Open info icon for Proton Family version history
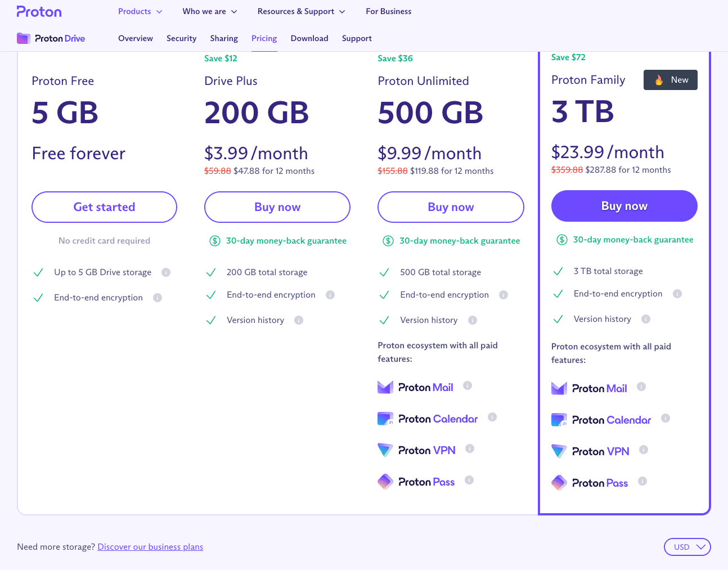This screenshot has height=570, width=728. click(646, 319)
